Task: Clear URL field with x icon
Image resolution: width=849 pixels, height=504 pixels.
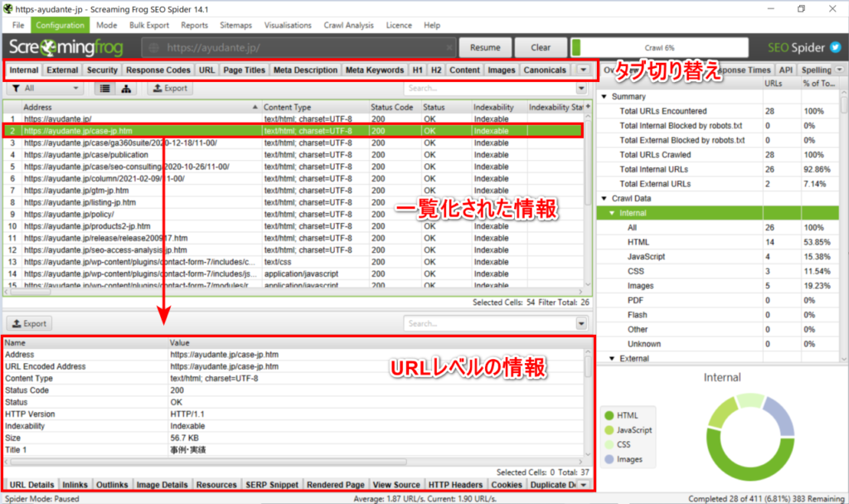Action: [x=449, y=47]
